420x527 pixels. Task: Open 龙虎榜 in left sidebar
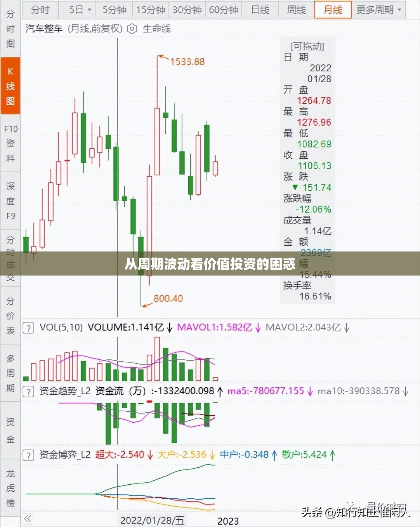(x=10, y=488)
